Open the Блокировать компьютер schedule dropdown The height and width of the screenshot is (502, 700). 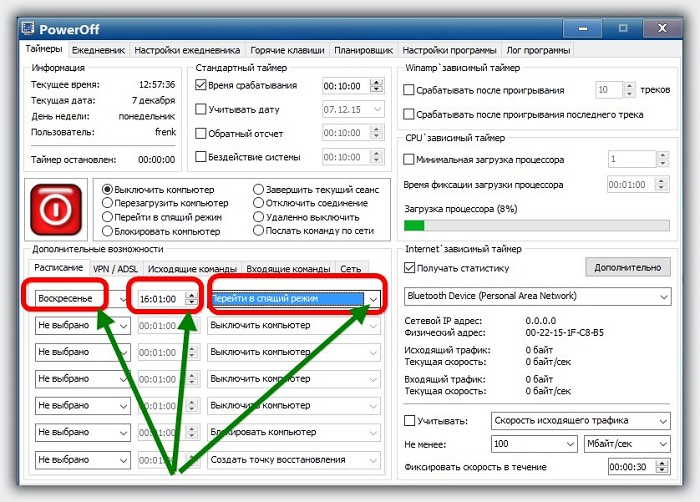pyautogui.click(x=294, y=432)
